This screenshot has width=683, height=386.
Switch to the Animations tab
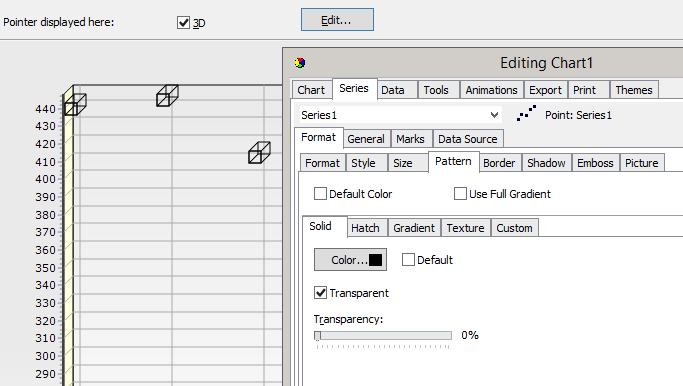click(x=491, y=90)
